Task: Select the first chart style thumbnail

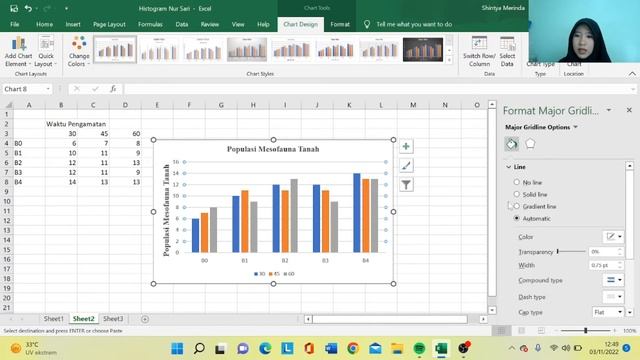Action: pos(115,50)
